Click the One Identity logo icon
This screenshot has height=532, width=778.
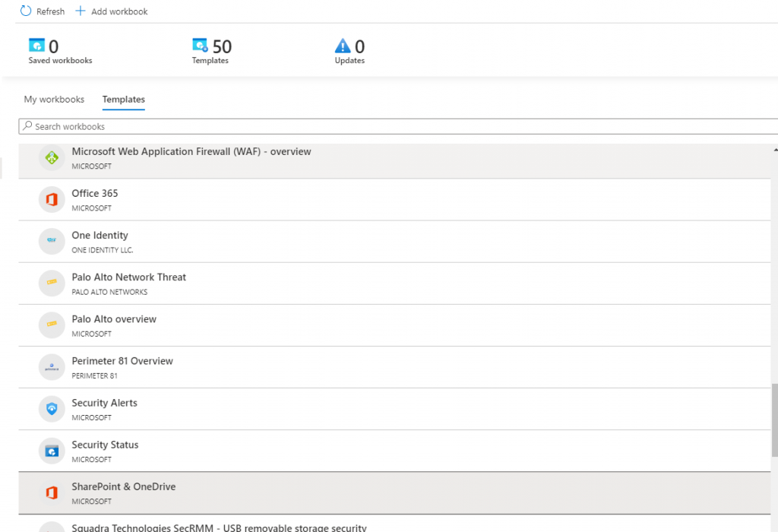tap(52, 240)
